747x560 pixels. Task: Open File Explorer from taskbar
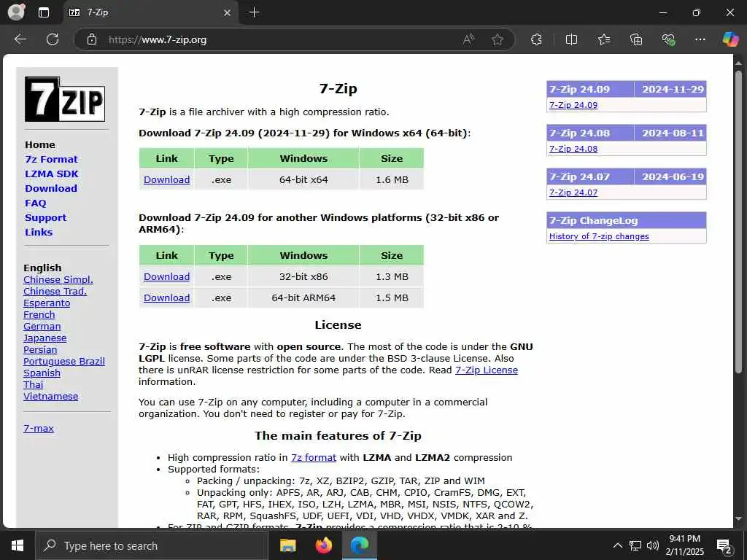287,545
